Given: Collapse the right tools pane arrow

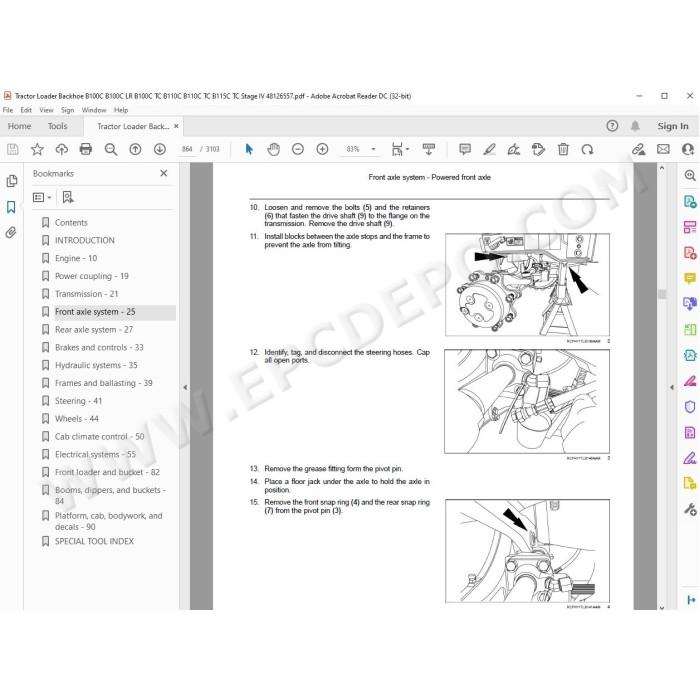Looking at the screenshot, I should (671, 387).
